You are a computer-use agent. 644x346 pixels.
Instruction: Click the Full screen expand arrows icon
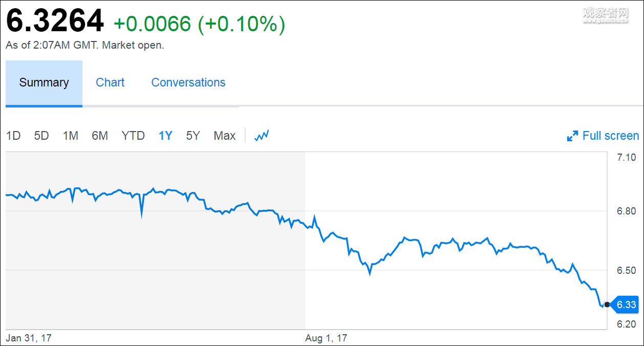pos(572,136)
